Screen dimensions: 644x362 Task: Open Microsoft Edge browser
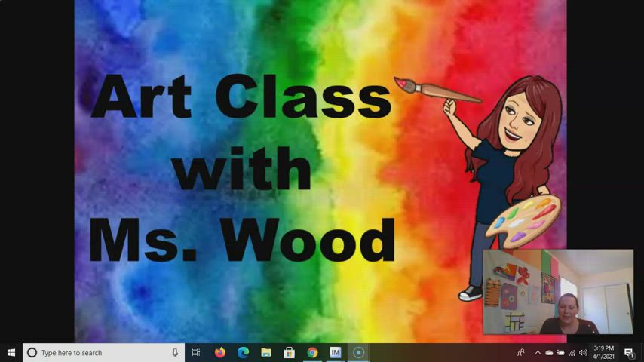coord(243,352)
